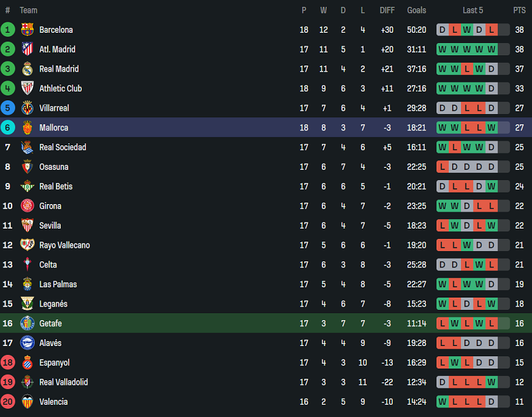Sort standings by the Goals header
The height and width of the screenshot is (417, 532).
click(416, 10)
